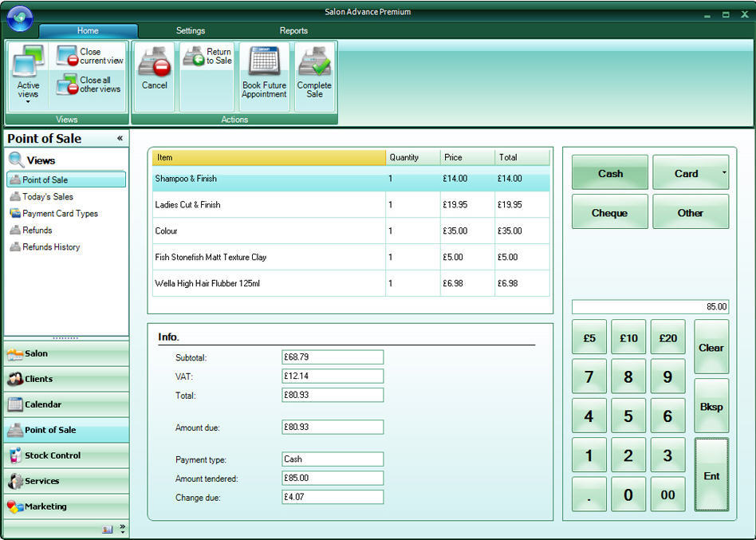
Task: Select the Colour row in items table
Action: click(270, 231)
